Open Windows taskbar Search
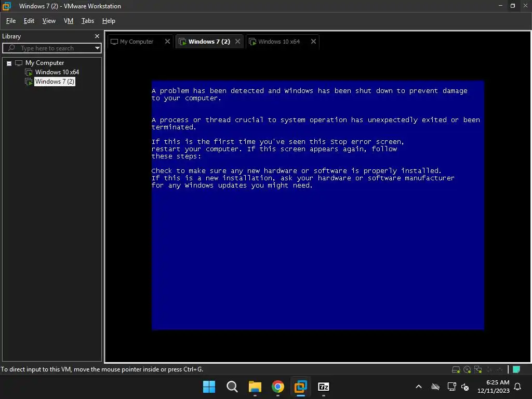 pos(232,387)
